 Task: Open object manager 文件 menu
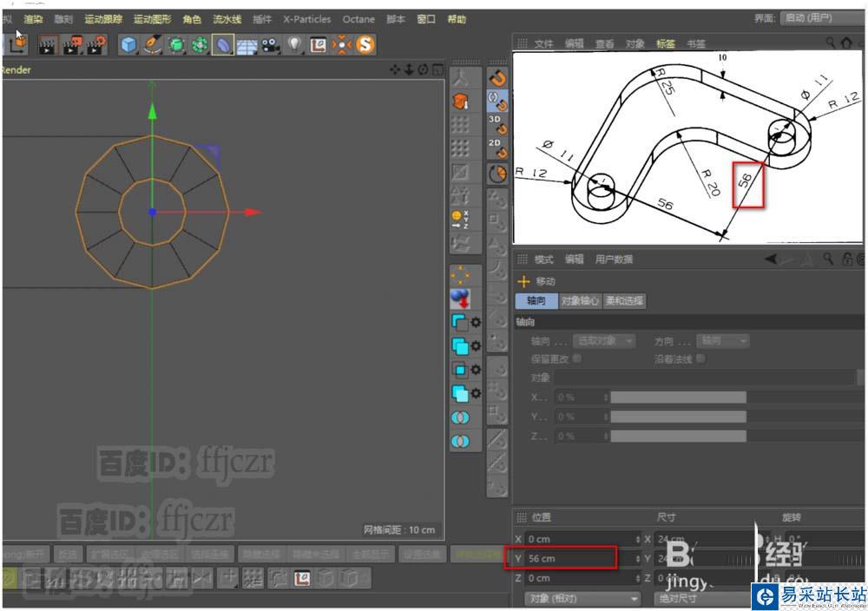[x=543, y=43]
